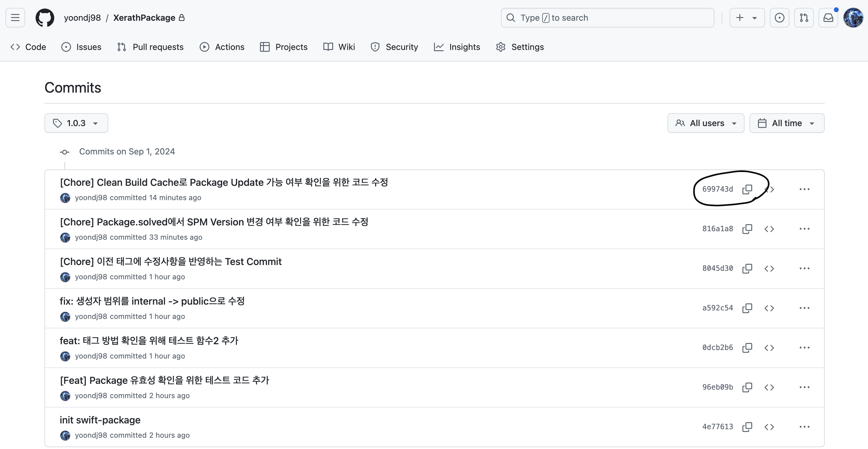Open the issues icon in header
This screenshot has width=868, height=449.
(x=779, y=18)
